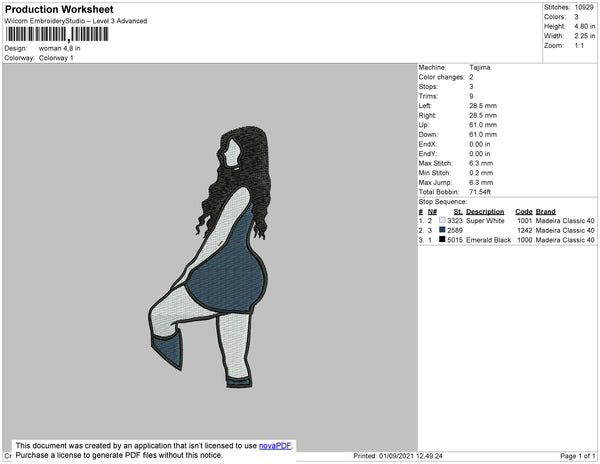Select the Colors value 3

point(576,17)
